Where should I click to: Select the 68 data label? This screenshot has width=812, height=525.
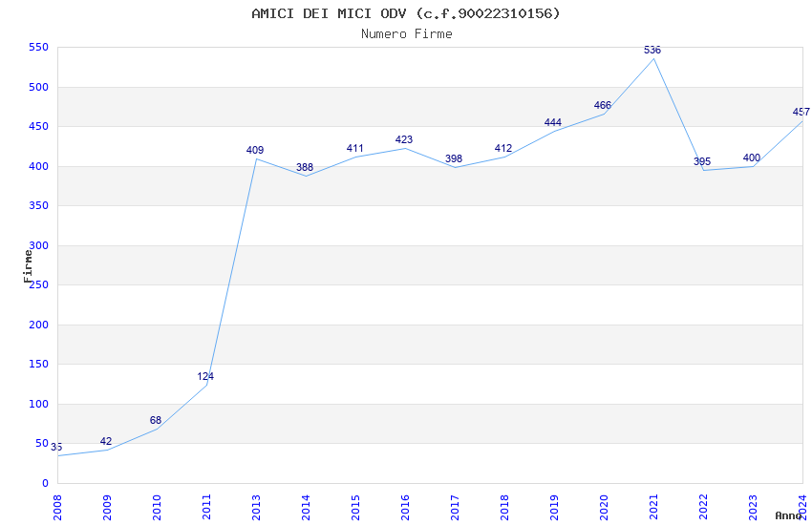156,420
